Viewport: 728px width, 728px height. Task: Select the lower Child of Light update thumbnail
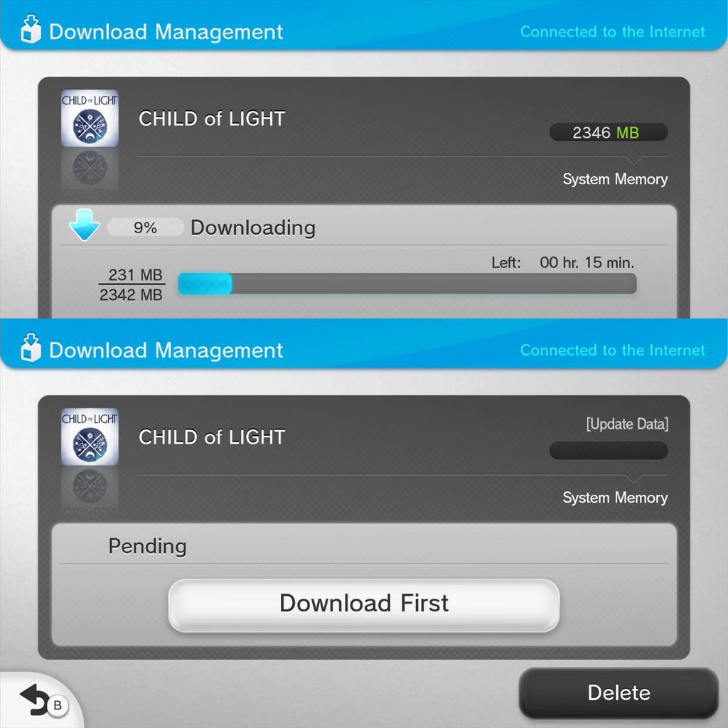pyautogui.click(x=90, y=437)
